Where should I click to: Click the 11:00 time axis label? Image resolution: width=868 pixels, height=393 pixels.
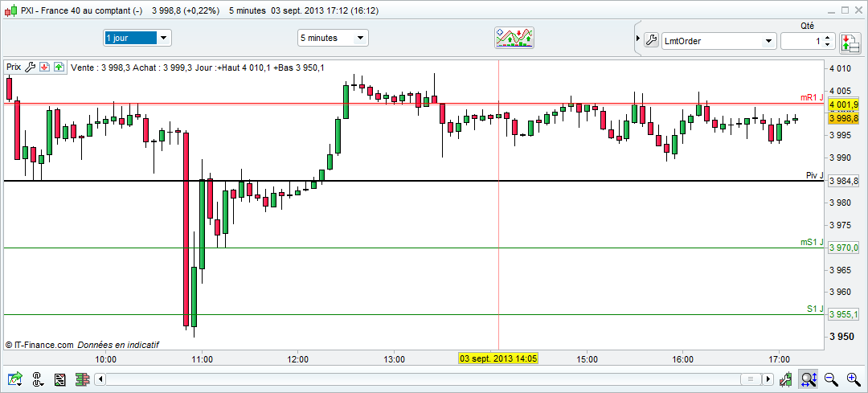pos(202,358)
